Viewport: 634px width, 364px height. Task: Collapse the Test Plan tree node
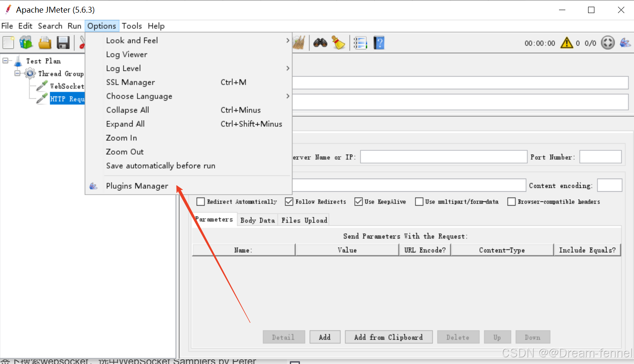[5, 61]
